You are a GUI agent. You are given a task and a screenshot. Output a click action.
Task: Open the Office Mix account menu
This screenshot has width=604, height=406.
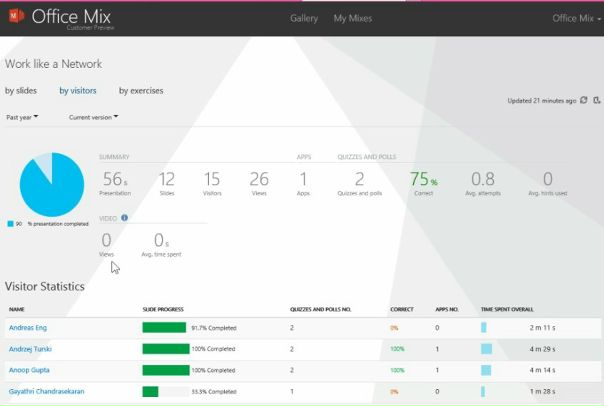[576, 18]
